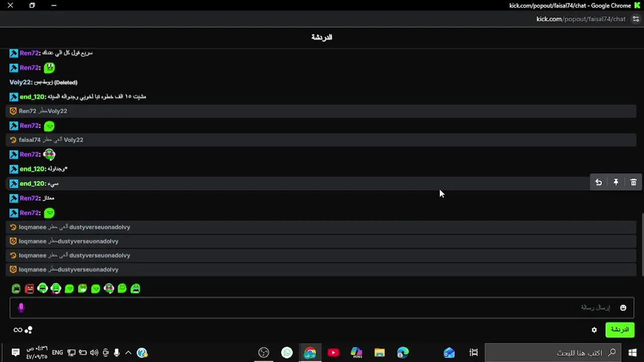
Task: Open OBS Studio from taskbar
Action: click(264, 352)
